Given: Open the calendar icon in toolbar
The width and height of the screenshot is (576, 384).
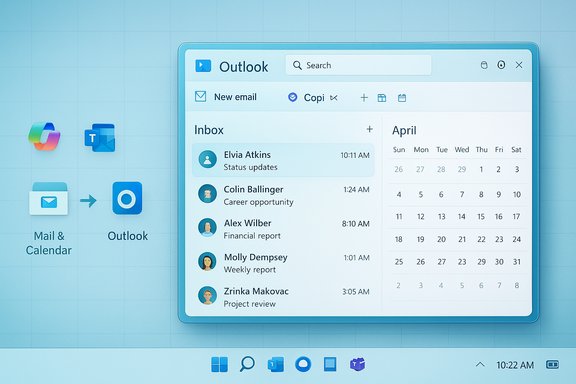Looking at the screenshot, I should click(x=402, y=98).
